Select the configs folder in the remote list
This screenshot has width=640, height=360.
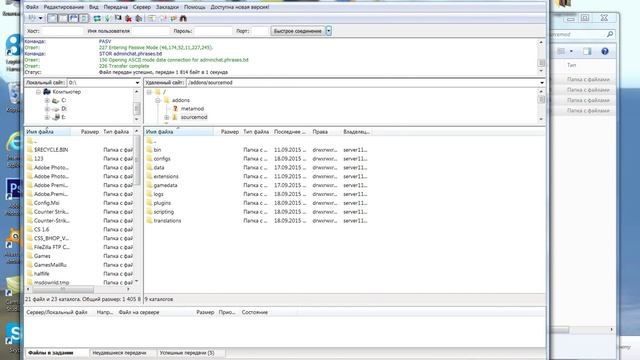coord(162,158)
